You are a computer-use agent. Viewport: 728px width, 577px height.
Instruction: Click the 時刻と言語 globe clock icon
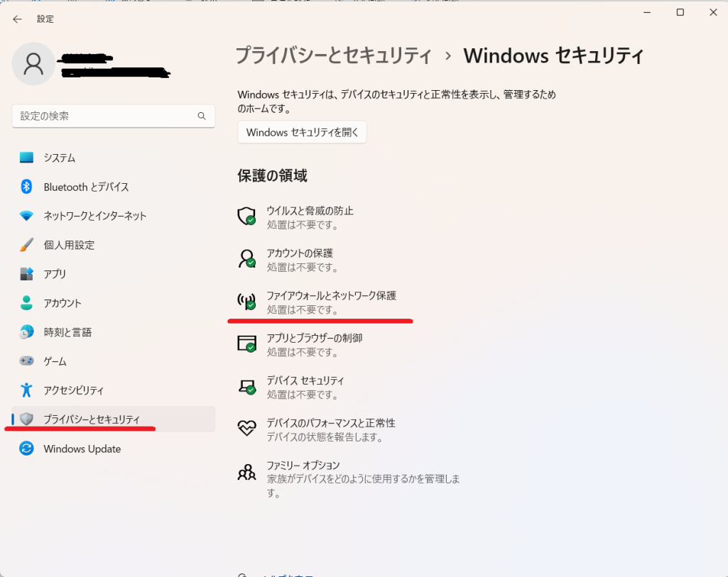click(26, 332)
